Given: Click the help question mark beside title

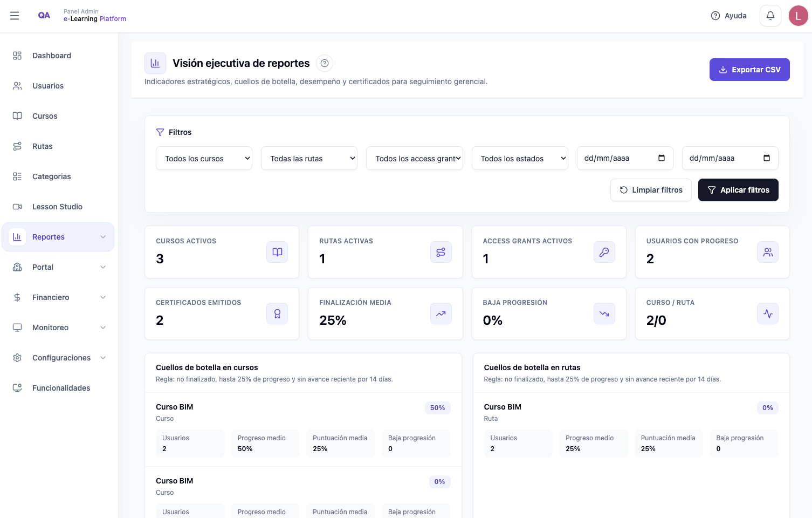Looking at the screenshot, I should point(325,63).
